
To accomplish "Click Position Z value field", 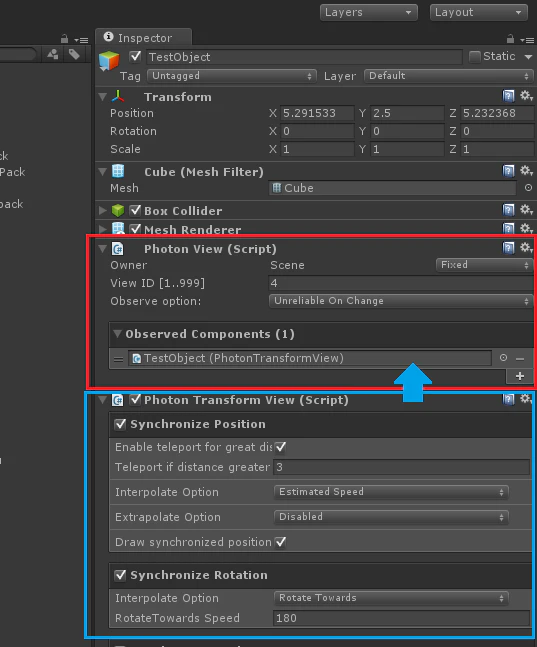I will coord(497,113).
